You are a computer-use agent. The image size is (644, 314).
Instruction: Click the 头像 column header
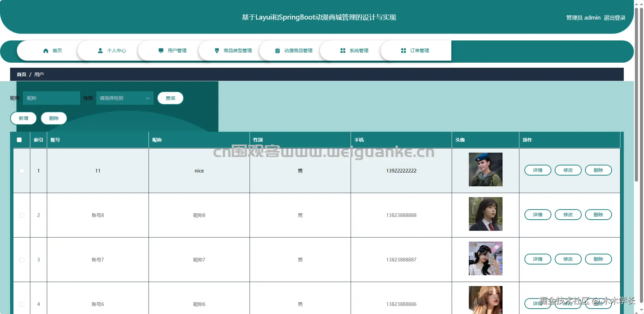[x=485, y=140]
